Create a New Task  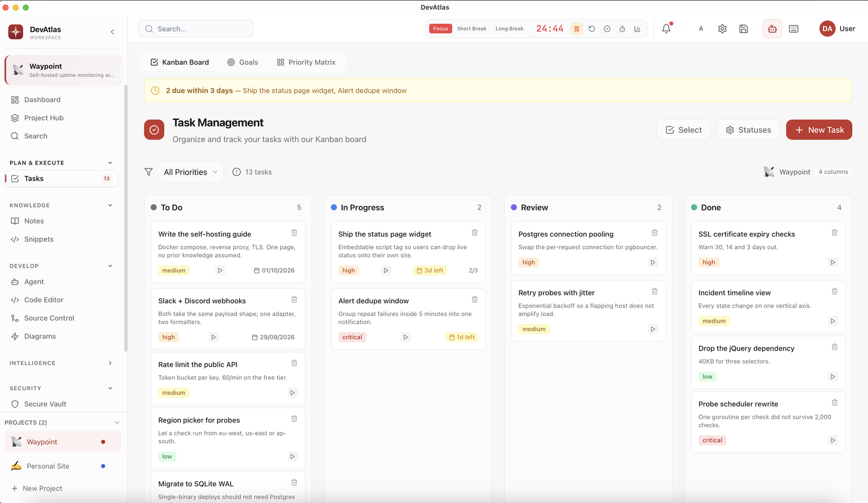click(x=819, y=130)
